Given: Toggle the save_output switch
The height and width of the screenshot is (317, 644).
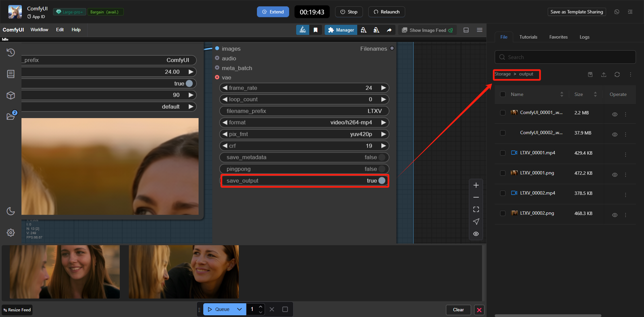Looking at the screenshot, I should tap(382, 181).
